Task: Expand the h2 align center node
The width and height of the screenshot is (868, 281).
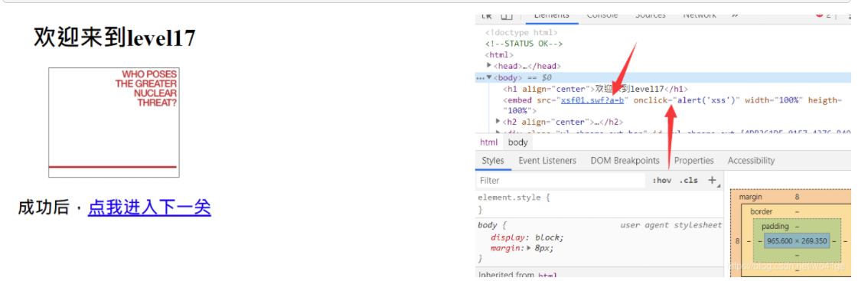Action: 498,122
